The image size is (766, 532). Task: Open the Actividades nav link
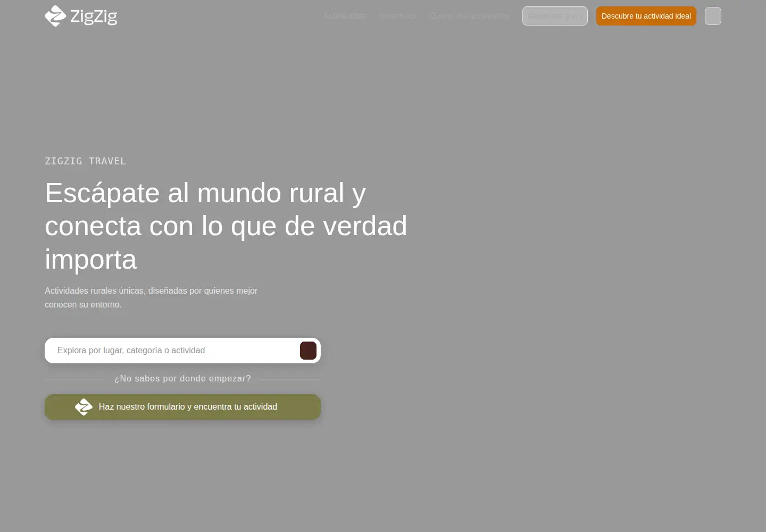(345, 16)
